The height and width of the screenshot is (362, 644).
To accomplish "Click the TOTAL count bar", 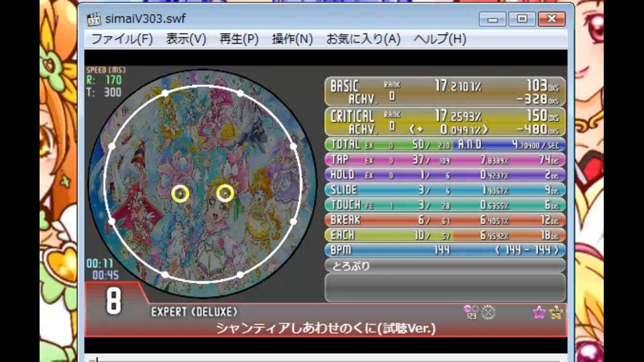I will [389, 145].
